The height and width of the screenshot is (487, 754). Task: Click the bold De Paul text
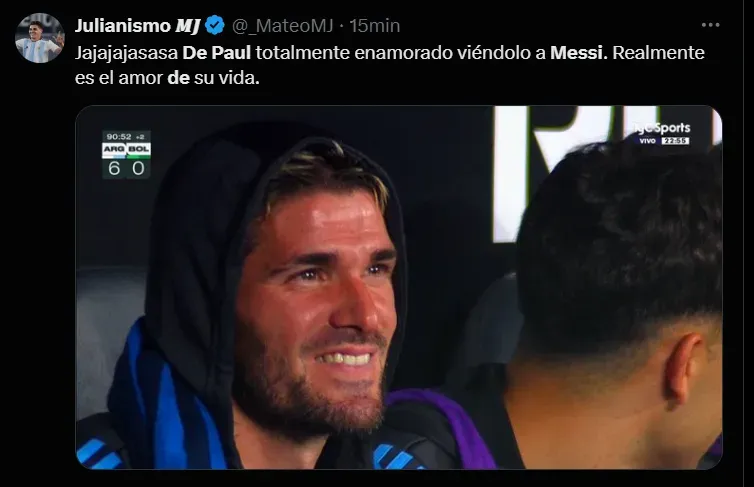pyautogui.click(x=216, y=52)
